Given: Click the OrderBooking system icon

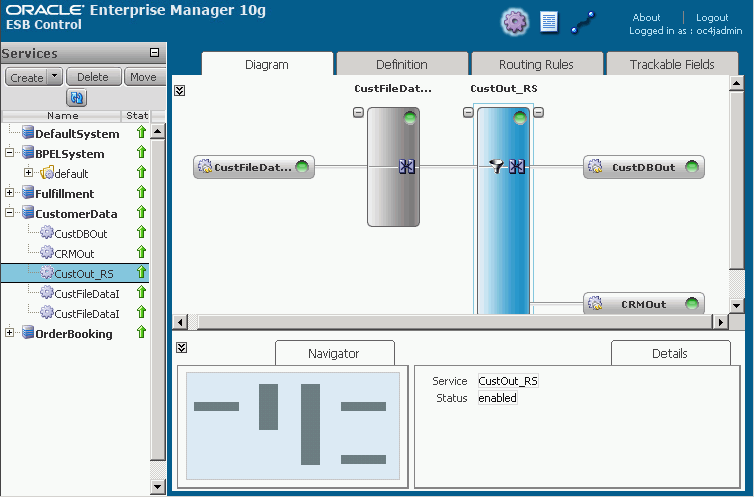Looking at the screenshot, I should tap(28, 333).
